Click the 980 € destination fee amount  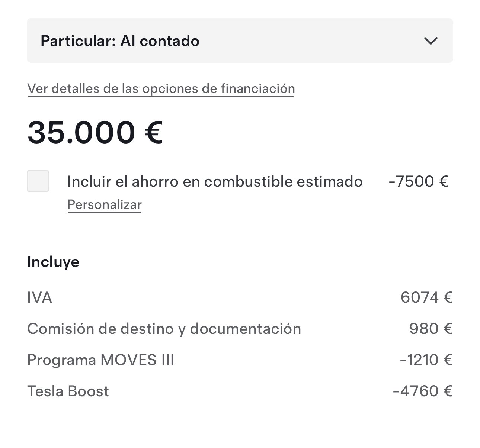[x=431, y=329]
